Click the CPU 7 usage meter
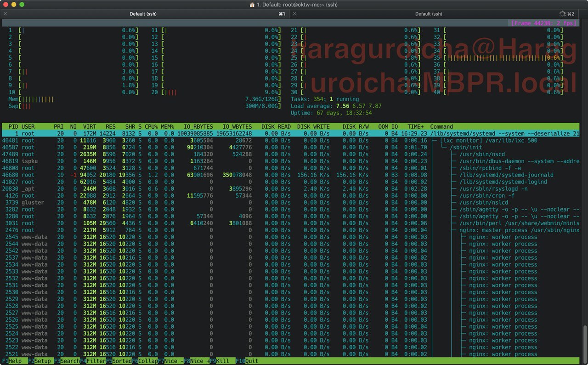 coord(73,72)
